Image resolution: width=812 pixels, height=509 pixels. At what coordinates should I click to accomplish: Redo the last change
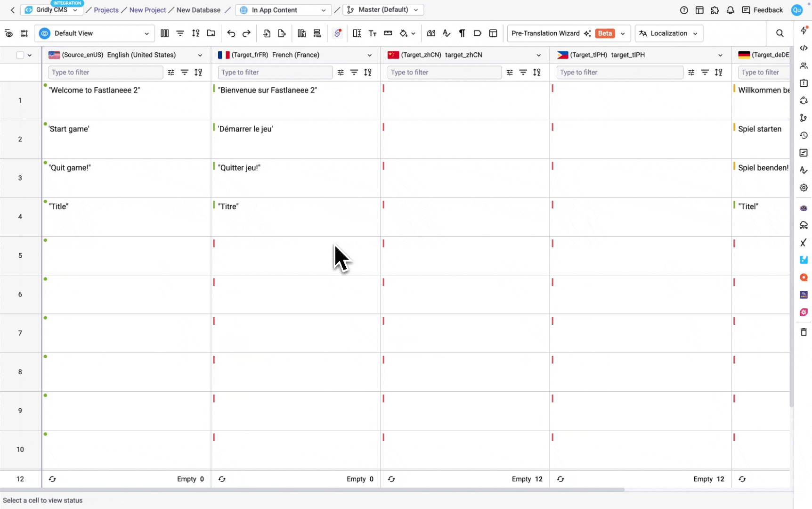246,33
